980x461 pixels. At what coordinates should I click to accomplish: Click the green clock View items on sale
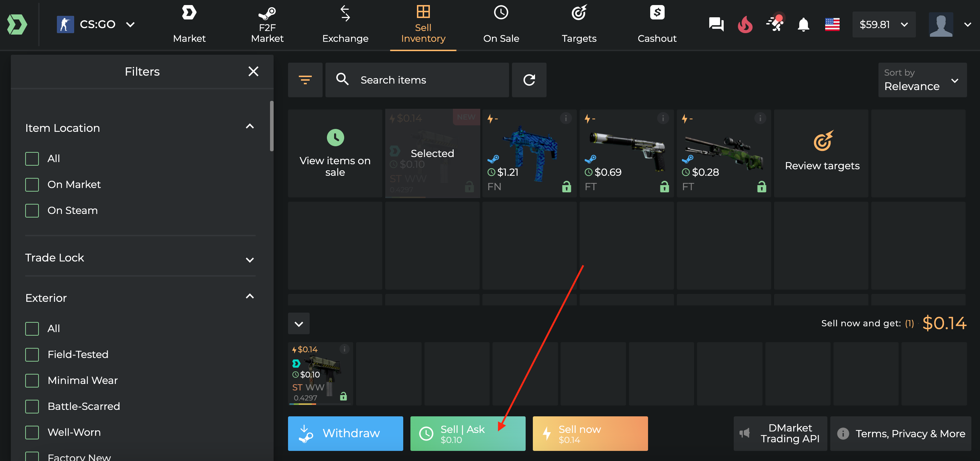(x=335, y=138)
